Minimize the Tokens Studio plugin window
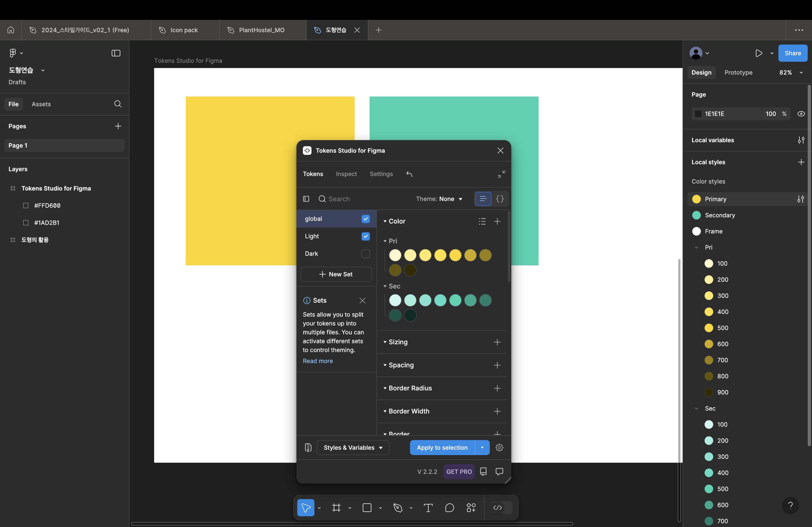Screen dimensions: 812x527 point(501,174)
